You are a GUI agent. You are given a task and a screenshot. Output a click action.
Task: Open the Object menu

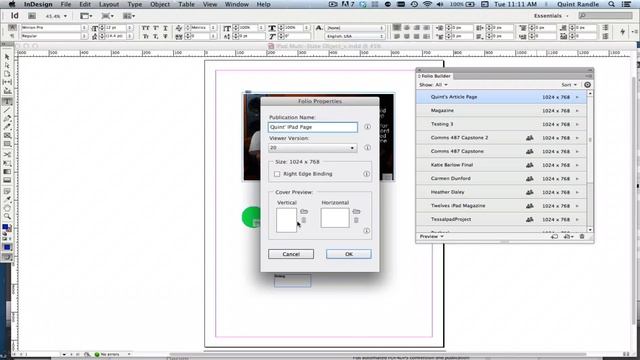[x=160, y=4]
